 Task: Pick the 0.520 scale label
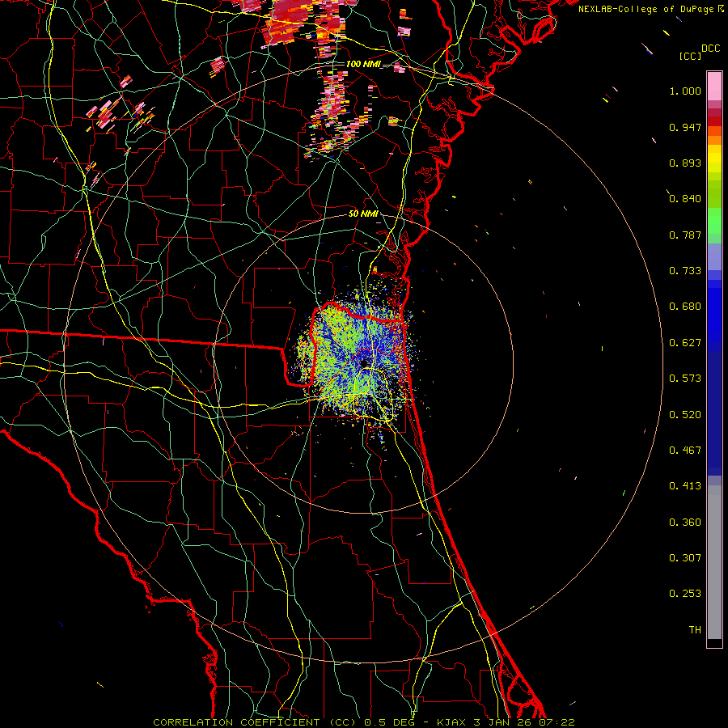pos(685,415)
